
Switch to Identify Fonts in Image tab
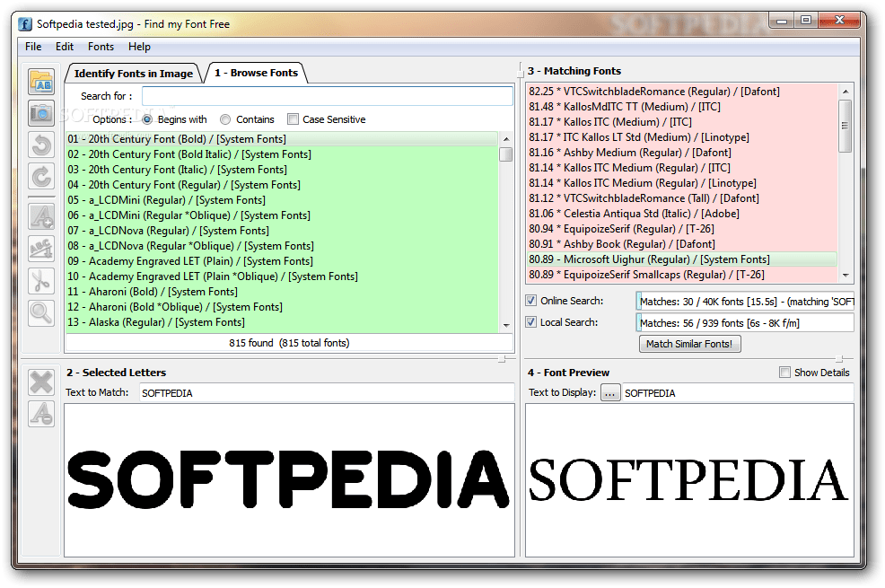click(133, 74)
